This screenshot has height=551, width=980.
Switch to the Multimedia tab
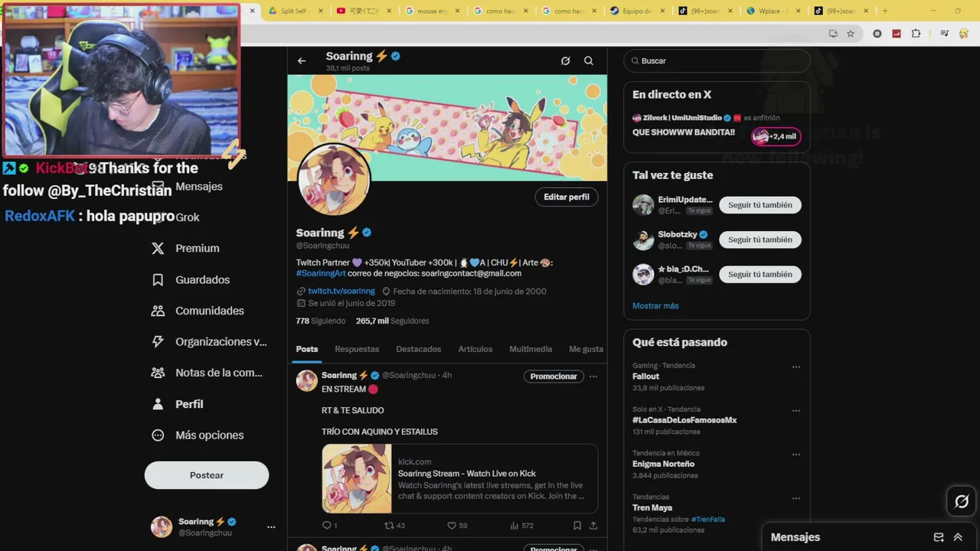(x=531, y=349)
